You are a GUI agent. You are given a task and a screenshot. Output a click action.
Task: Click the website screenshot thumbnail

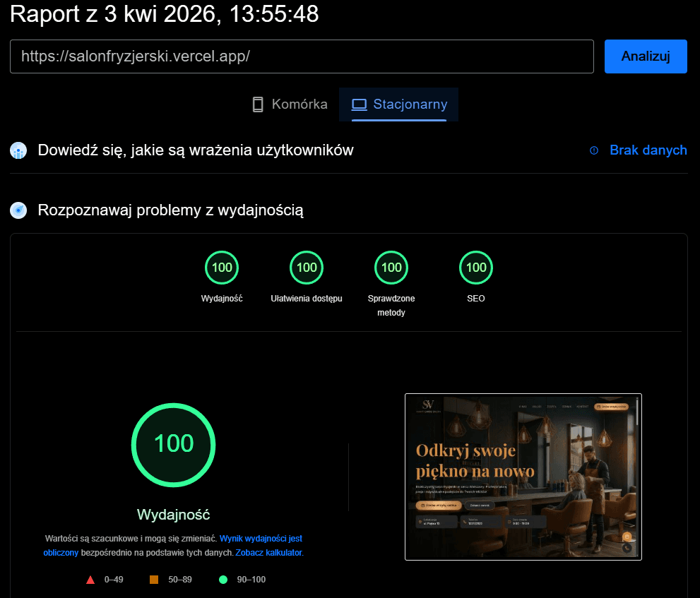click(x=523, y=477)
